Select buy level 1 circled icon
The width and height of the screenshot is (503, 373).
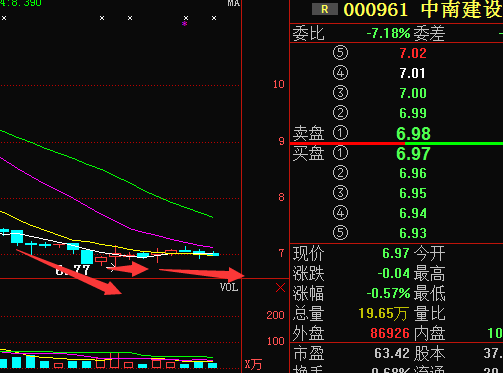(x=340, y=153)
